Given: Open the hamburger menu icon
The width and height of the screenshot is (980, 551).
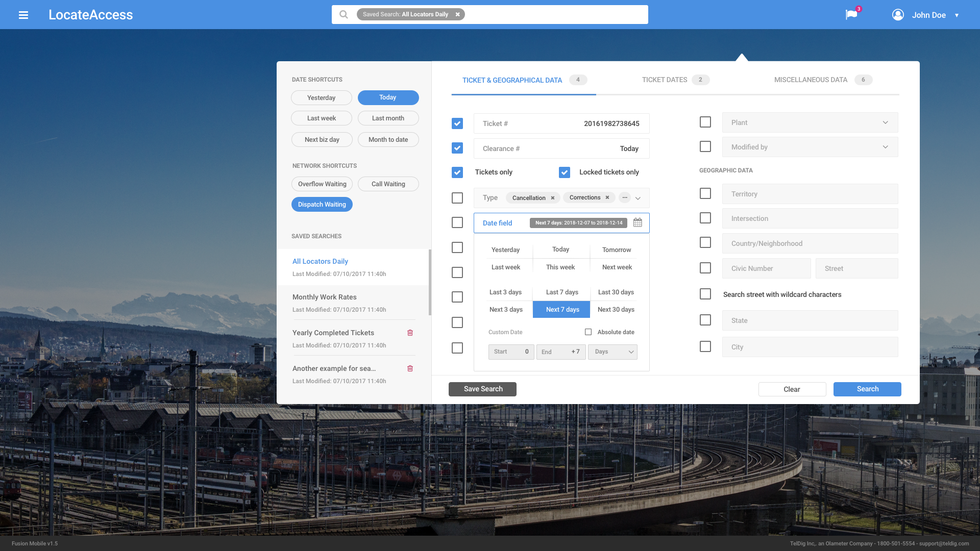Looking at the screenshot, I should [x=23, y=15].
